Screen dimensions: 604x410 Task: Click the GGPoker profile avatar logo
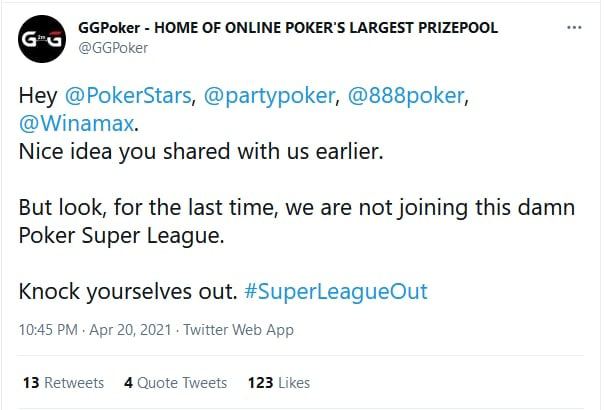41,39
